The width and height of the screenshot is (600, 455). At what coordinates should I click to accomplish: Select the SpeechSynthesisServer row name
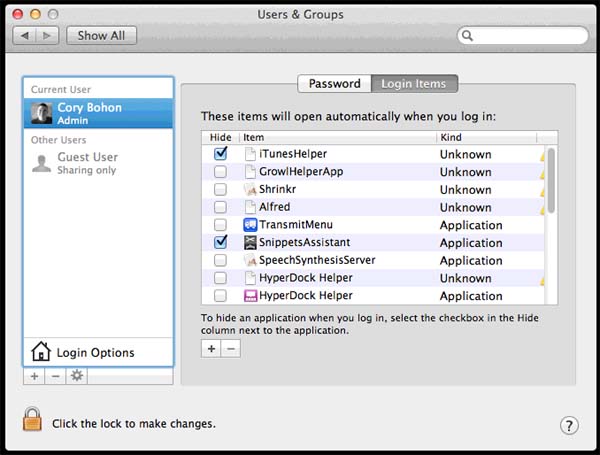coord(317,260)
